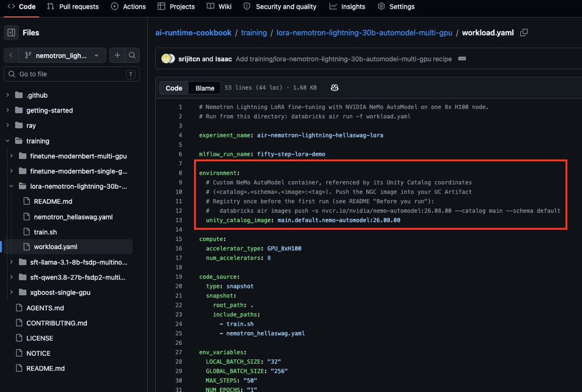Open NOTICE file
Screen dimensions: 582x392
click(x=38, y=353)
